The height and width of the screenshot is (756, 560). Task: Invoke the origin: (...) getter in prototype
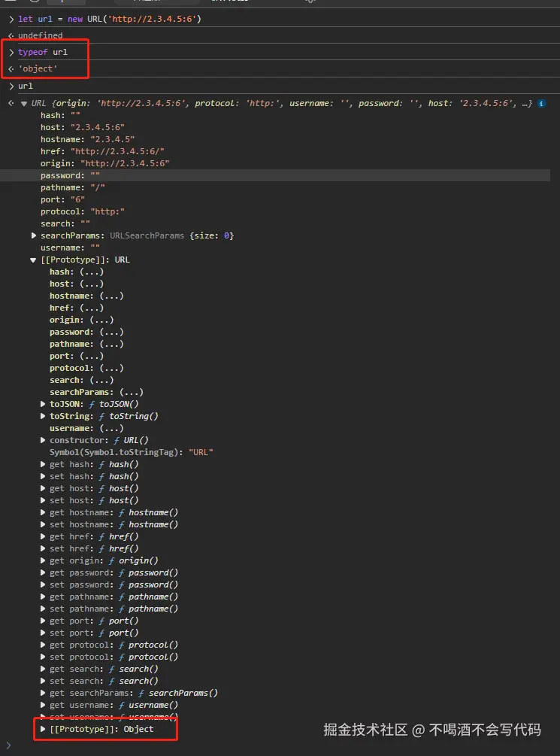[x=101, y=320]
